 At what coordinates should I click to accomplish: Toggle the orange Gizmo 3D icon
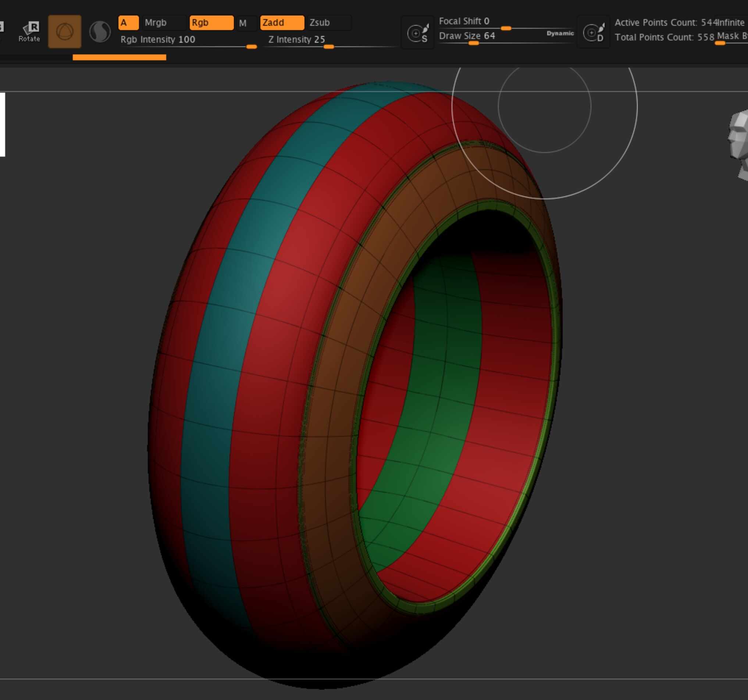(x=65, y=32)
